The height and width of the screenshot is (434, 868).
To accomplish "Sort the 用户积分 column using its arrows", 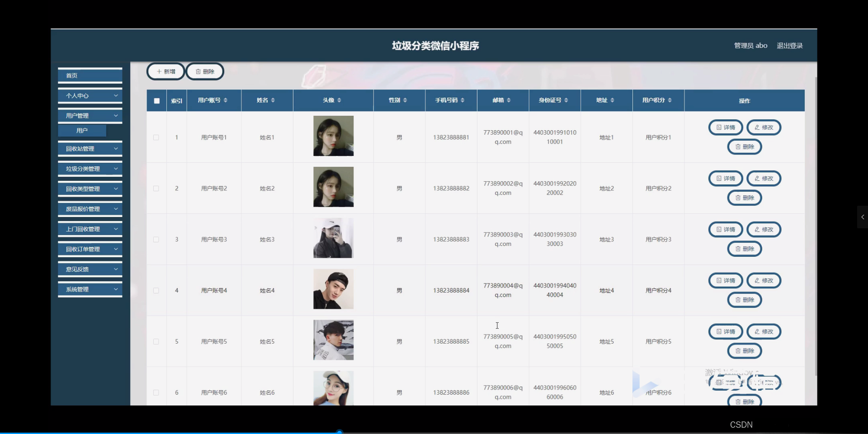I will coord(670,100).
